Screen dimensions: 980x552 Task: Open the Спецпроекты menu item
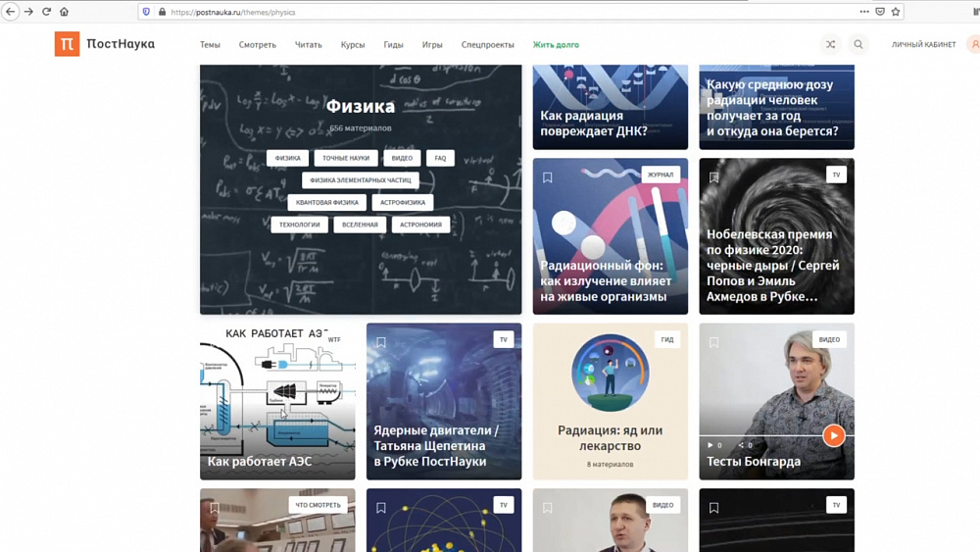click(487, 45)
